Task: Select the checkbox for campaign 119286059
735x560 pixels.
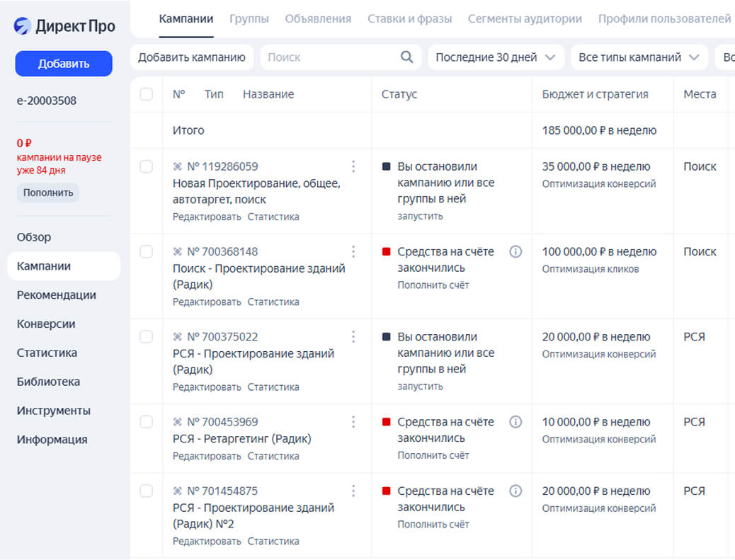Action: pos(147,166)
